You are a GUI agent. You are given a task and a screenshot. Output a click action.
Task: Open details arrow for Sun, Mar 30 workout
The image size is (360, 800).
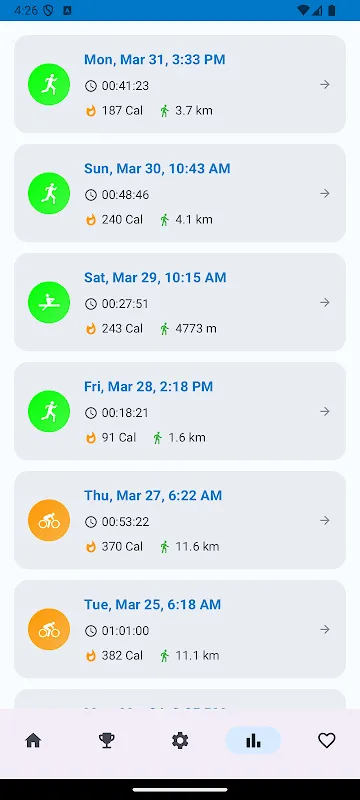tap(325, 194)
